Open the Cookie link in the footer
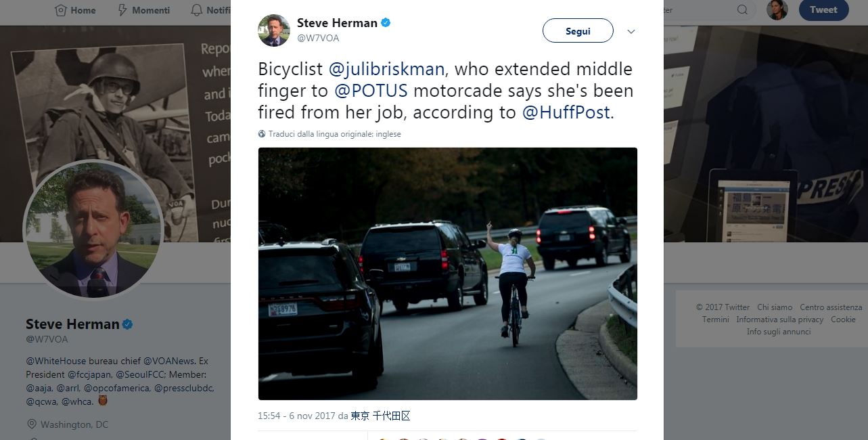The height and width of the screenshot is (440, 868). pyautogui.click(x=844, y=319)
